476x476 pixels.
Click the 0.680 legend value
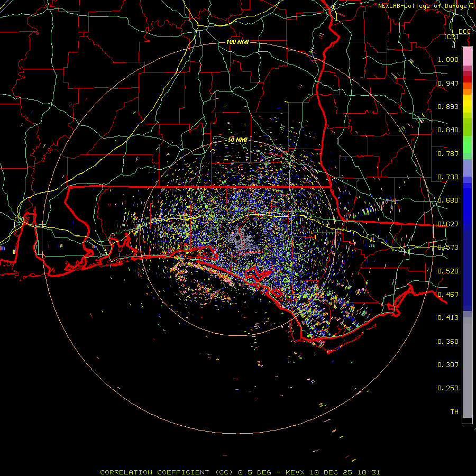coord(448,200)
